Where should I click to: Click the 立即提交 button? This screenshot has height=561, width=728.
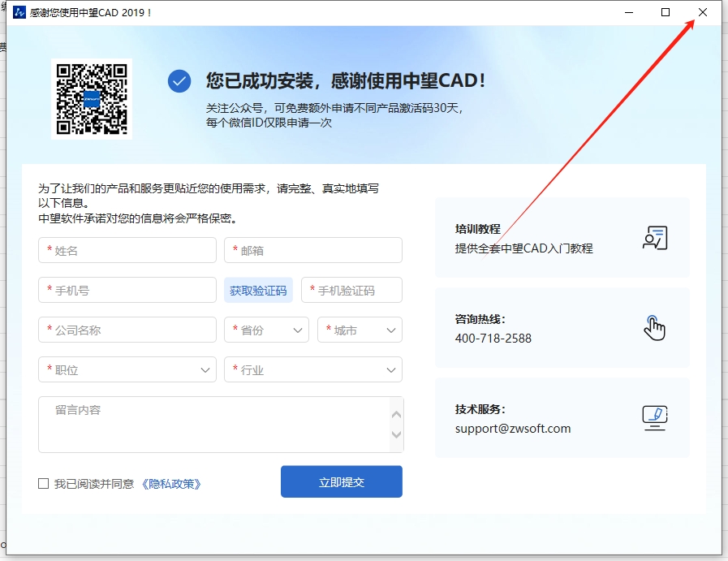pyautogui.click(x=341, y=482)
